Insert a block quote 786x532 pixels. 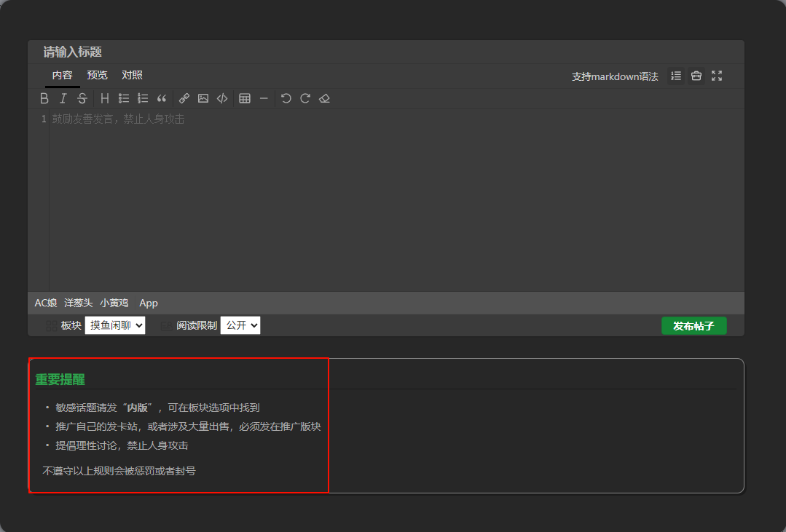(x=162, y=99)
